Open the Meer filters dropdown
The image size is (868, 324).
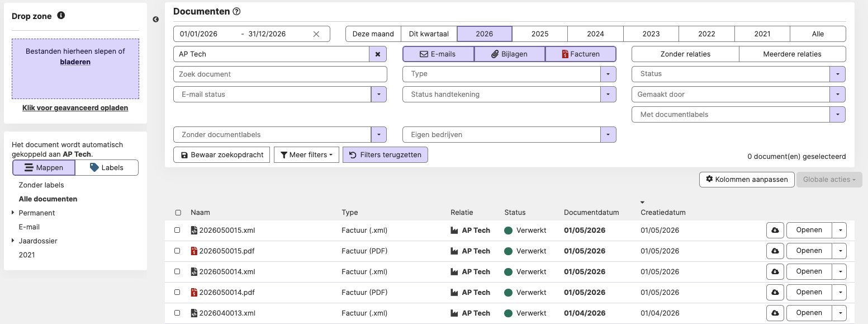[x=306, y=155]
